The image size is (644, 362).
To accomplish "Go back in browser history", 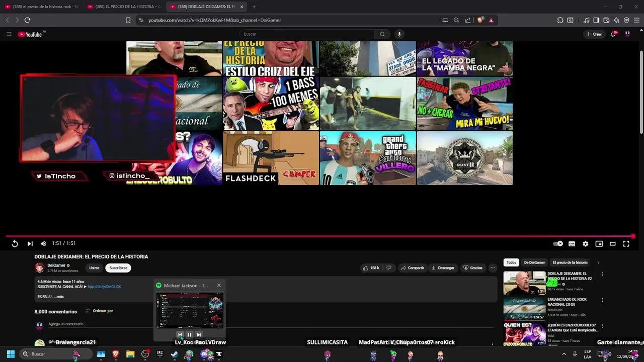I will click(x=7, y=20).
